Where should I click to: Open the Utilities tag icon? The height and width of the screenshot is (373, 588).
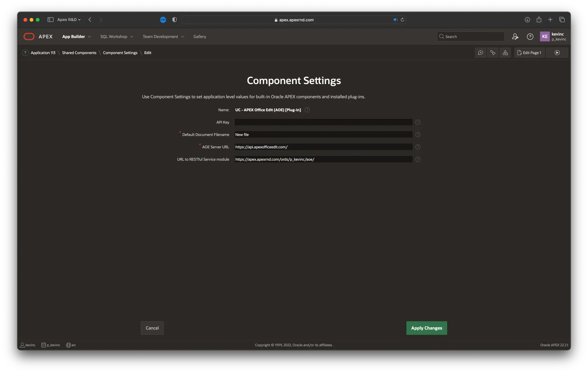tap(493, 53)
